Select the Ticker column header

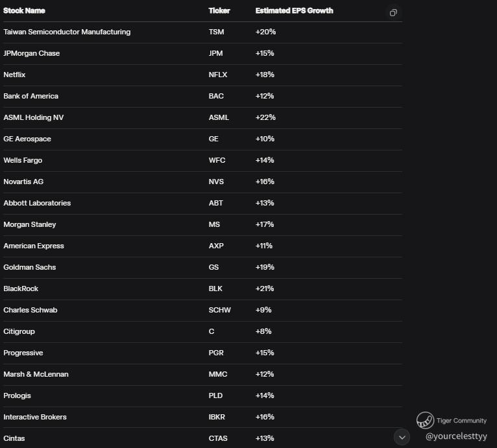point(219,11)
